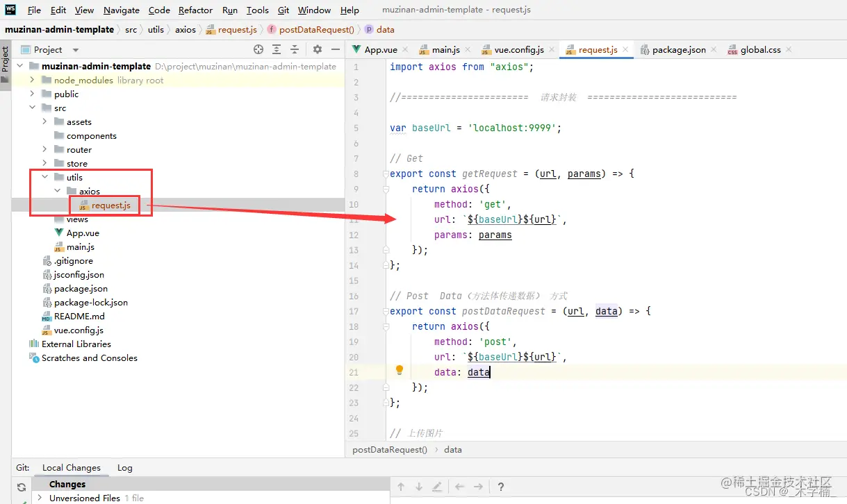Open the Project view dropdown arrow
Image resolution: width=847 pixels, height=504 pixels.
pos(76,50)
